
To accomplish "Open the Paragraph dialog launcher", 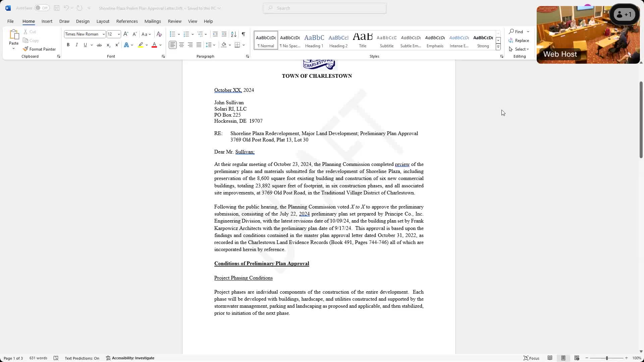I will [248, 56].
